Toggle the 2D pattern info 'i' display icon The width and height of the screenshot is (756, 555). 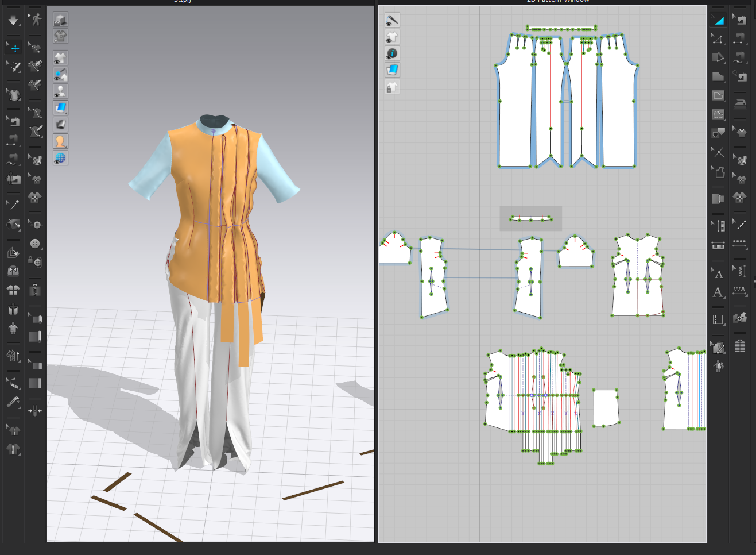point(392,53)
